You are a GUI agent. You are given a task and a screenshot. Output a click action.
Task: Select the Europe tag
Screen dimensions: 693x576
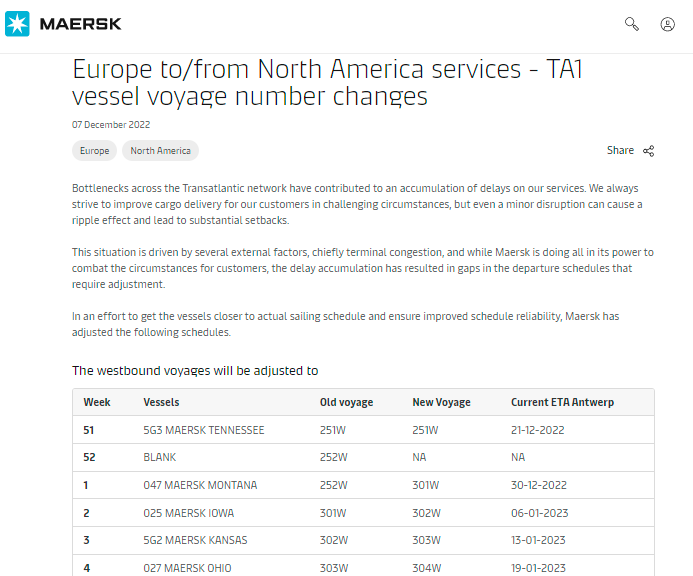tap(95, 151)
